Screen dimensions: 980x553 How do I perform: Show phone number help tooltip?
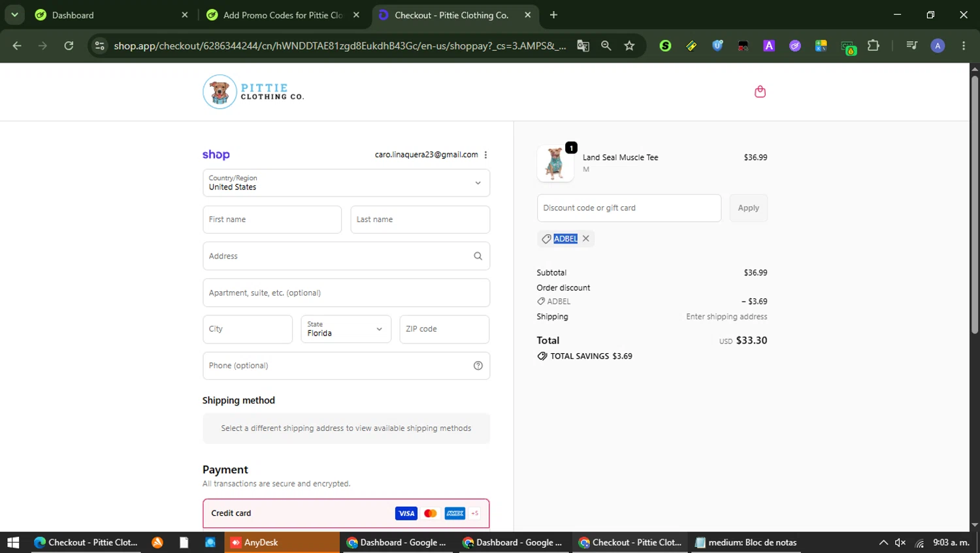[x=478, y=366]
